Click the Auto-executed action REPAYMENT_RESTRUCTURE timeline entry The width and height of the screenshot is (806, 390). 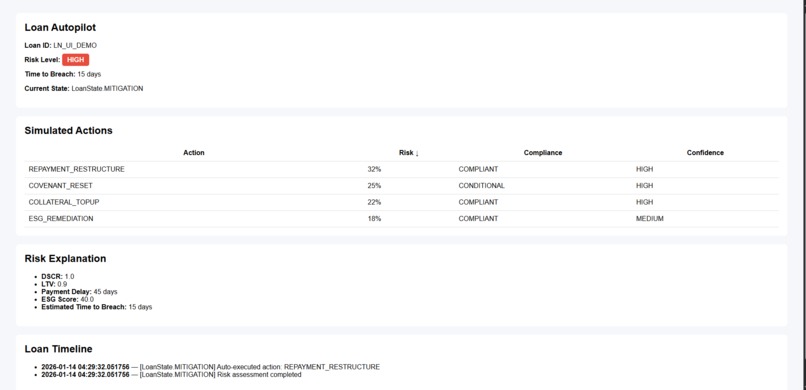210,367
